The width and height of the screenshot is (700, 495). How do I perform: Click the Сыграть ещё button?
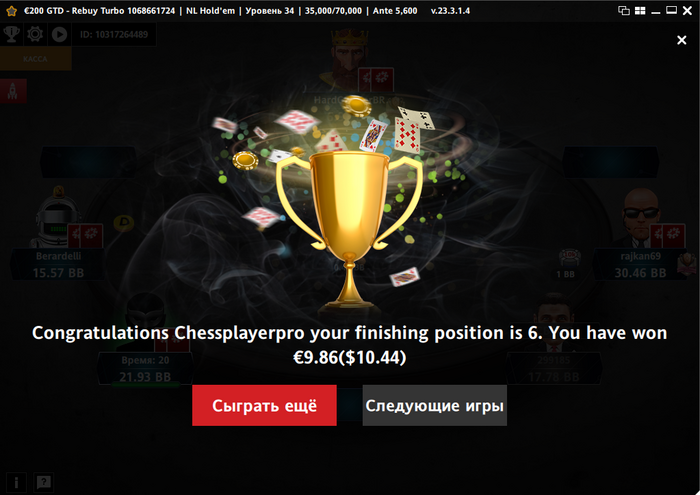pyautogui.click(x=264, y=405)
